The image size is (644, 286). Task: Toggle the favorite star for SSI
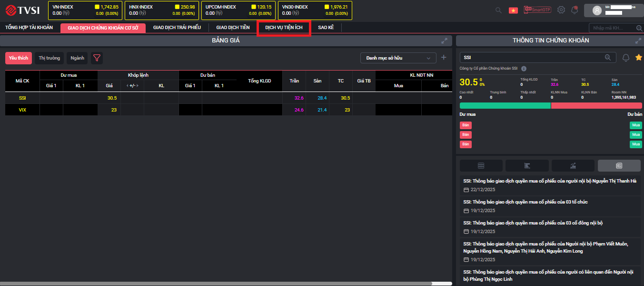639,58
